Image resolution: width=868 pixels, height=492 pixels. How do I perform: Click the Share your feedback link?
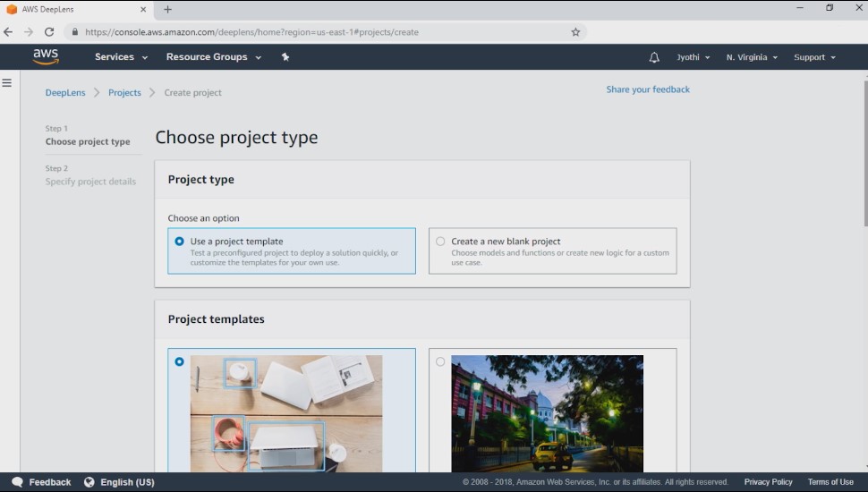(648, 89)
